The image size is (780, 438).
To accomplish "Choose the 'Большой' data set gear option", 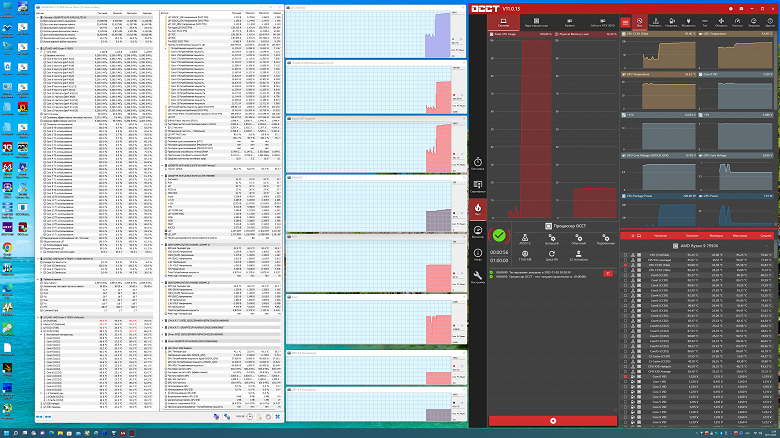I will [552, 239].
